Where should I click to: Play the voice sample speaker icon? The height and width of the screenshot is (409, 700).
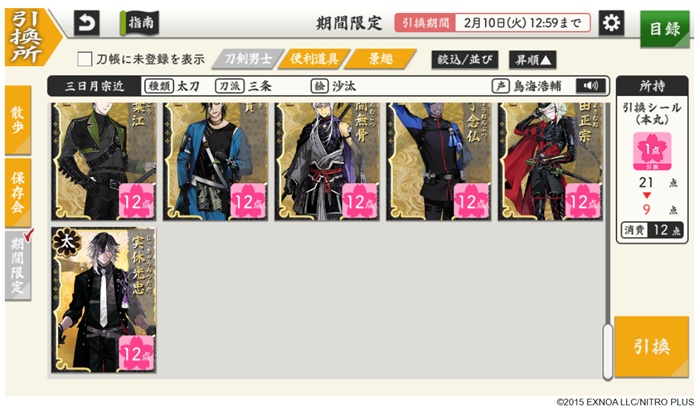point(591,86)
